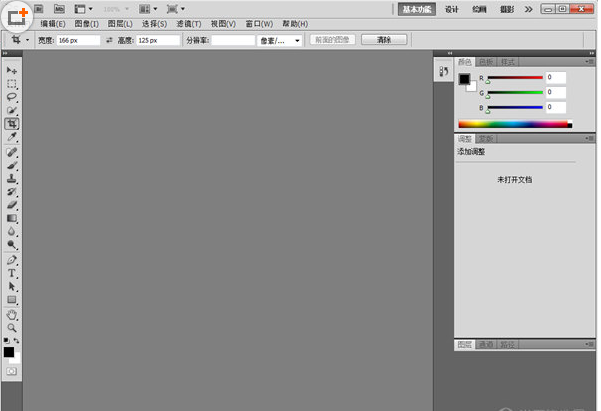Select the Eraser tool
Screen dimensions: 601x411
pyautogui.click(x=11, y=205)
